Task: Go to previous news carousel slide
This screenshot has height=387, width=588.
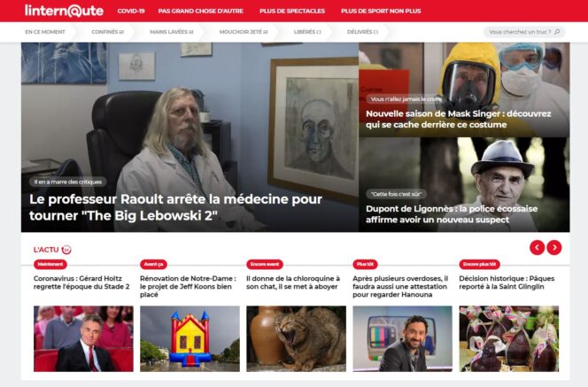Action: (537, 247)
